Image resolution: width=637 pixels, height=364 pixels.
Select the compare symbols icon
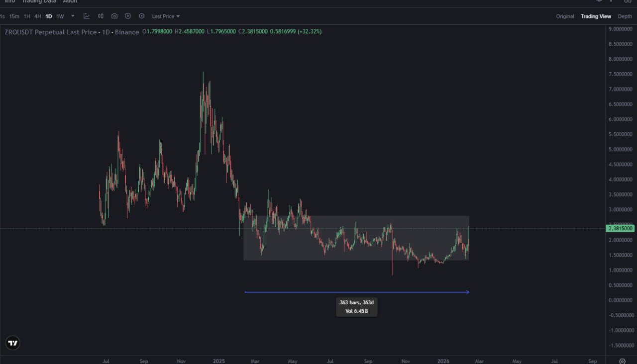tap(101, 16)
